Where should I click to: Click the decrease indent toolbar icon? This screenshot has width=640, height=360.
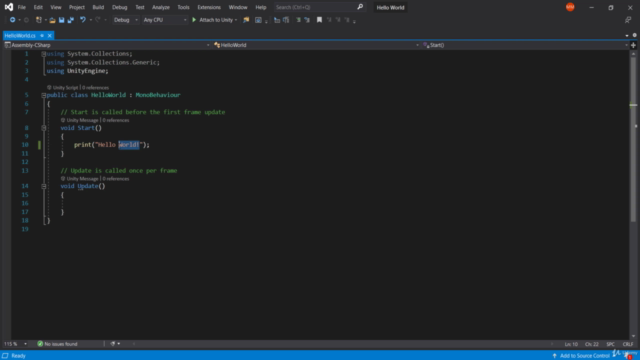[277, 20]
